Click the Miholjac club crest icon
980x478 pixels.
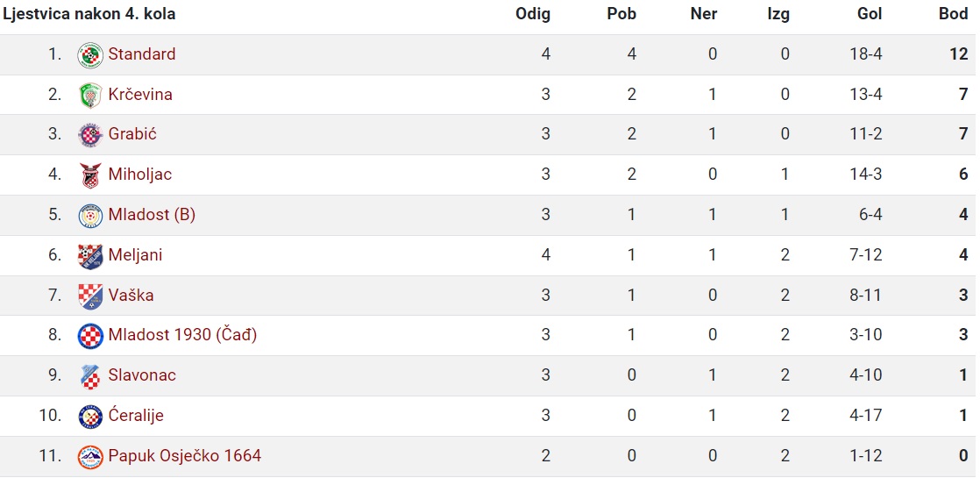90,175
